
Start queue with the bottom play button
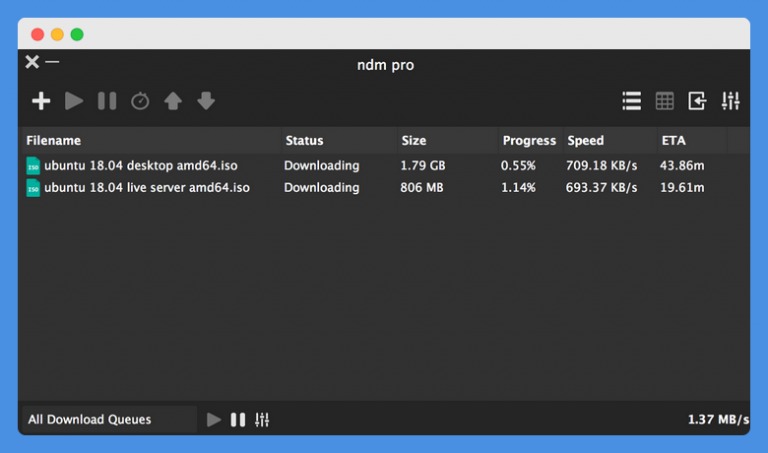coord(214,420)
